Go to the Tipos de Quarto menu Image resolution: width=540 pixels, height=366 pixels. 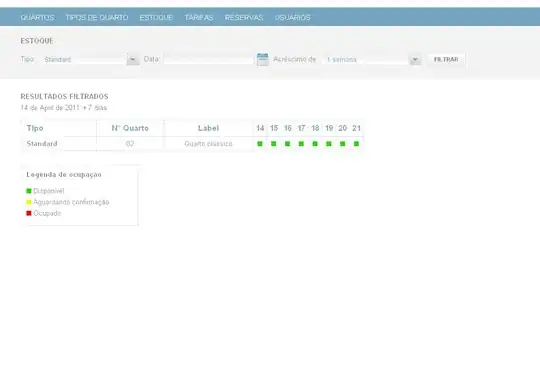[x=97, y=17]
